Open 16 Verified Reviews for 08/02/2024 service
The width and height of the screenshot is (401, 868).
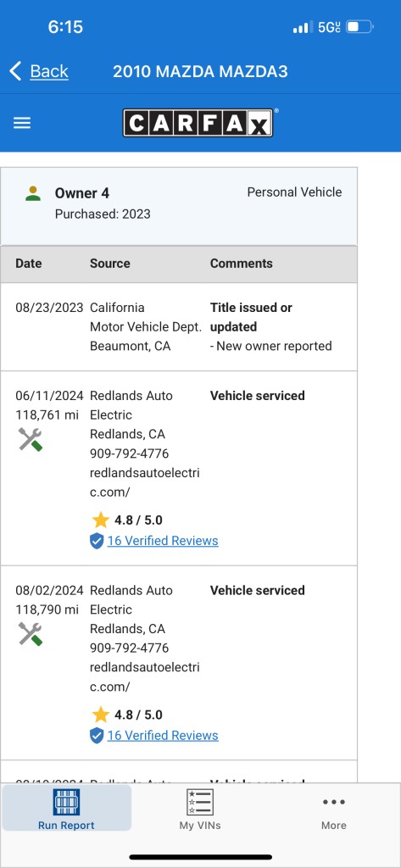pyautogui.click(x=163, y=735)
